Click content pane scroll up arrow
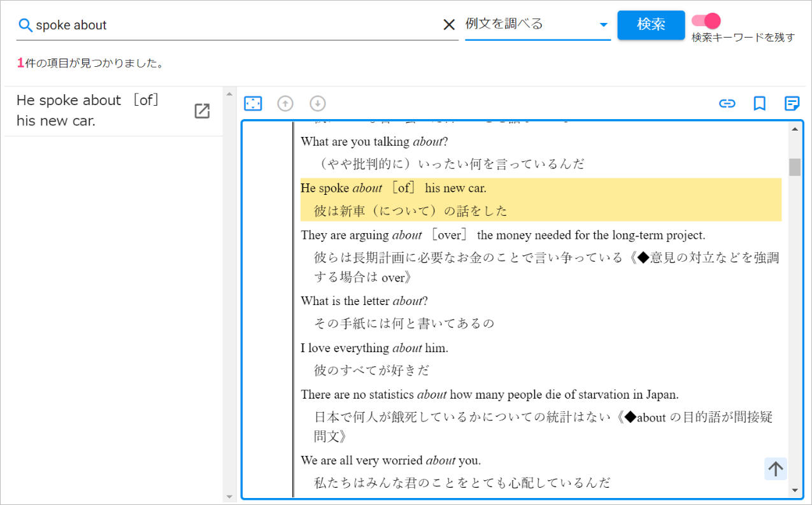Image resolution: width=812 pixels, height=505 pixels. pyautogui.click(x=794, y=129)
